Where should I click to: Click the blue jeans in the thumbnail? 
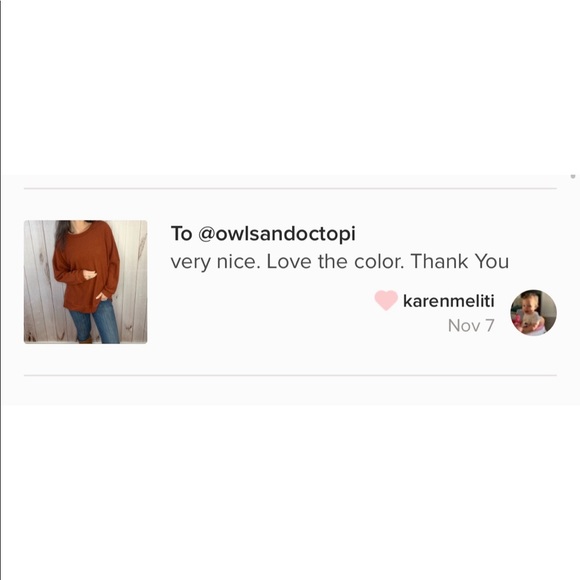97,323
